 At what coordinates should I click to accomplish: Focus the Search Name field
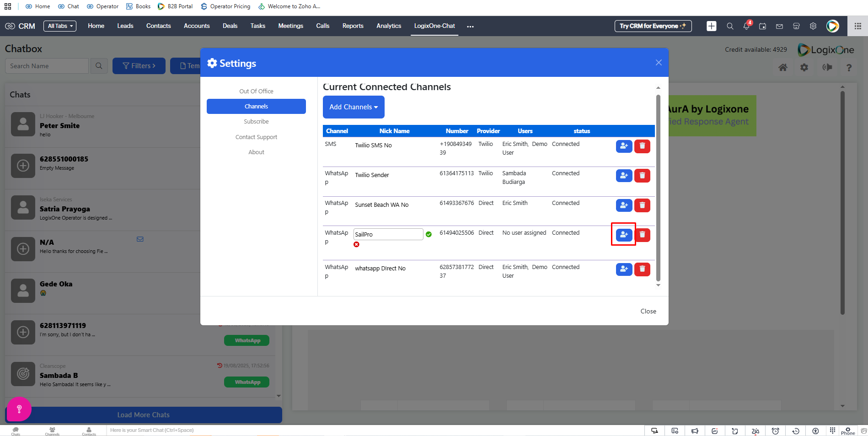click(47, 66)
